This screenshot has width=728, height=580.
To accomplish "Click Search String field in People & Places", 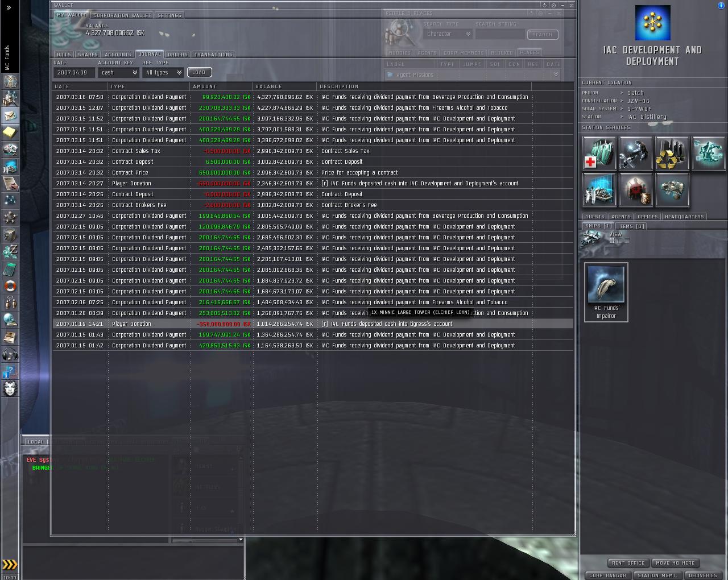I will [500, 34].
